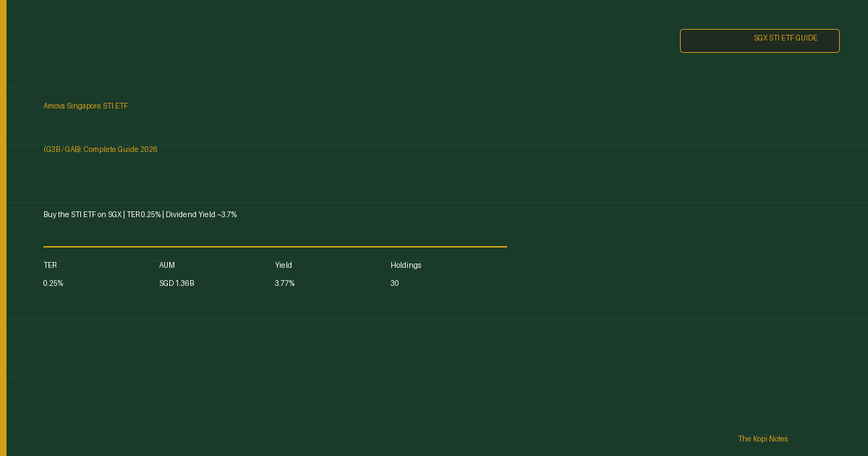This screenshot has height=456, width=868.
Task: Click the gold vertical accent bar
Action: click(3, 228)
